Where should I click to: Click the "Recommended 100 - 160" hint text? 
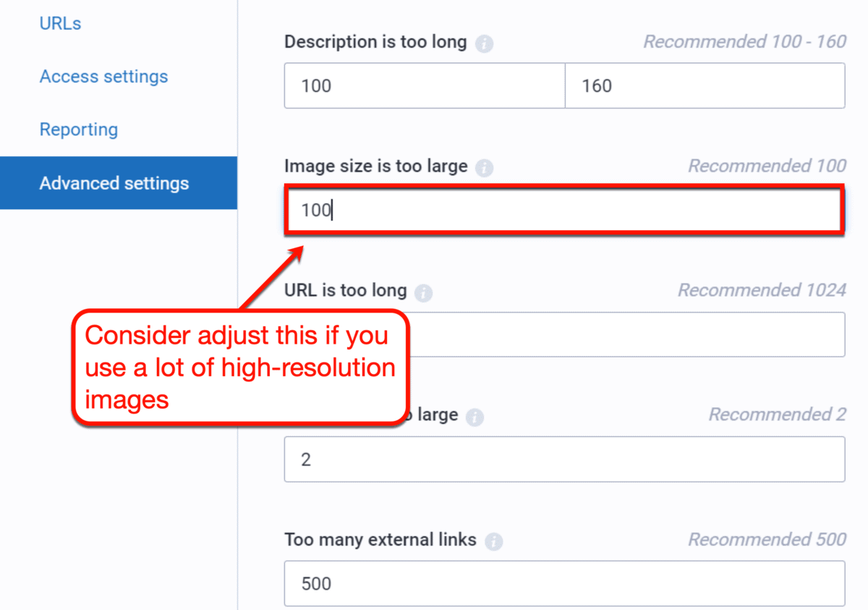(744, 42)
